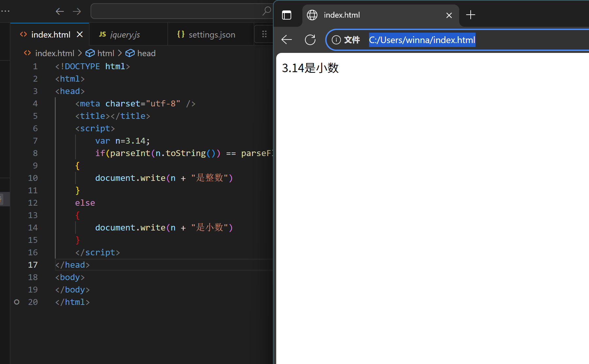Image resolution: width=589 pixels, height=364 pixels.
Task: Click the yellow opening brace on line 9
Action: pos(77,166)
